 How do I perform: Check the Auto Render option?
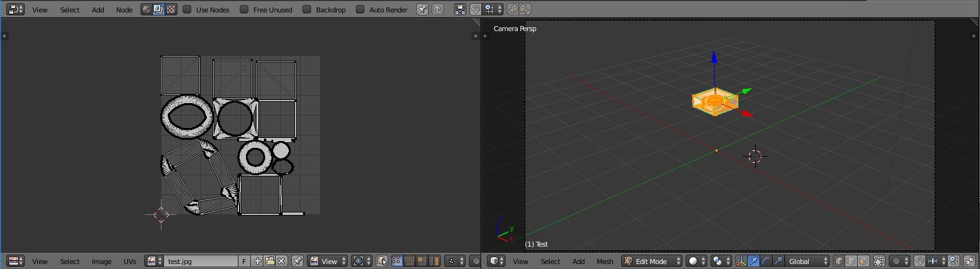pyautogui.click(x=360, y=9)
